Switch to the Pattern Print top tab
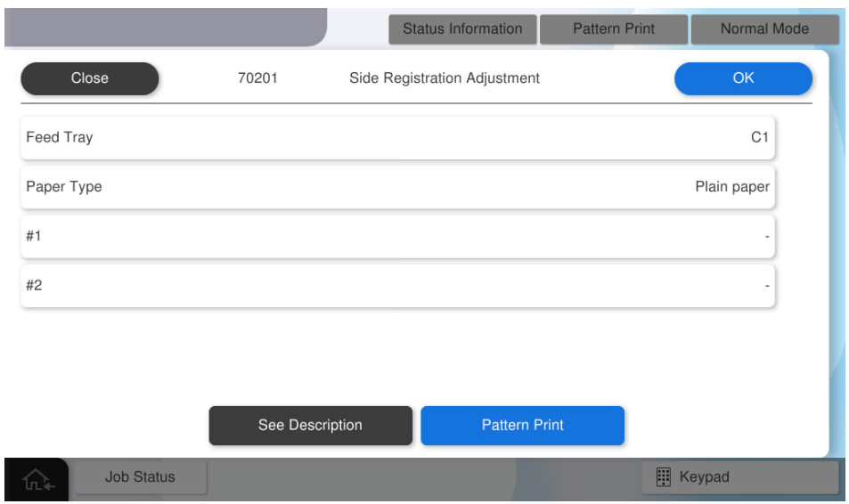Screen dimensions: 849x504 (613, 28)
